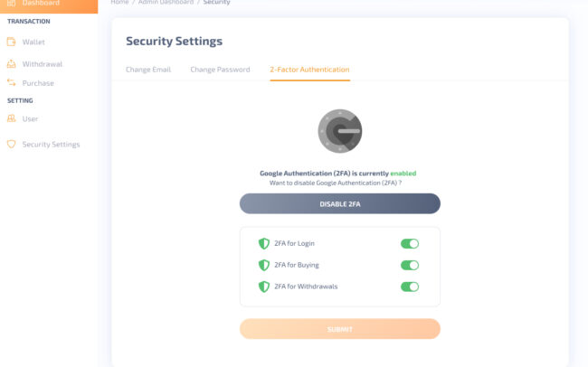588x367 pixels.
Task: Open the Security Settings sidebar item
Action: 51,144
